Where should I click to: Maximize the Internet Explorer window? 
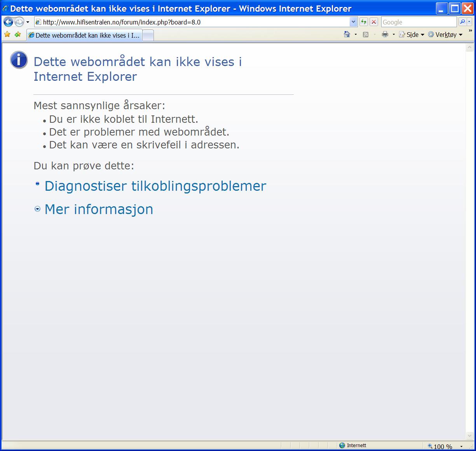[x=455, y=8]
